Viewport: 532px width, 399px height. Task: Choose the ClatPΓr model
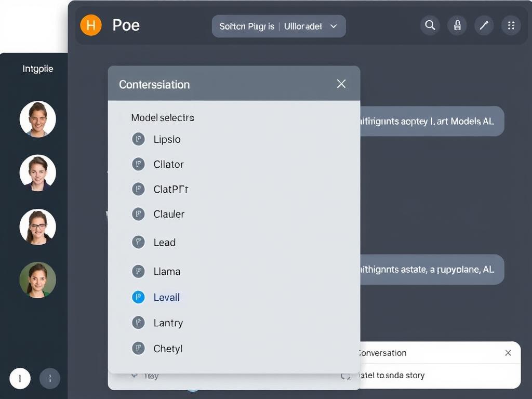pos(170,189)
